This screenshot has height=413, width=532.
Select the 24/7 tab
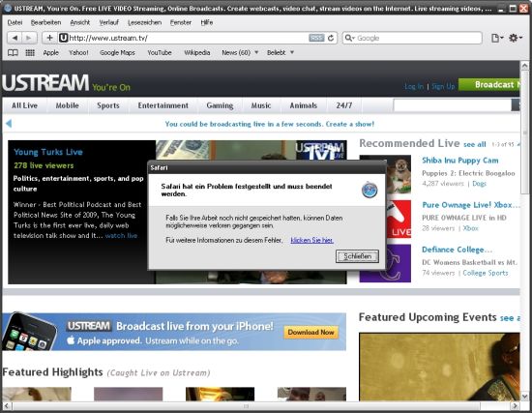pos(344,105)
